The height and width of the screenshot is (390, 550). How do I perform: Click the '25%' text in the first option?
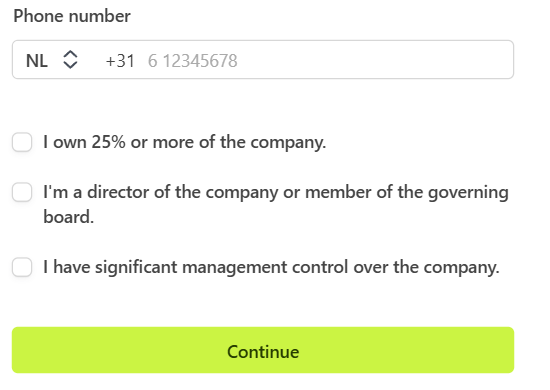108,142
